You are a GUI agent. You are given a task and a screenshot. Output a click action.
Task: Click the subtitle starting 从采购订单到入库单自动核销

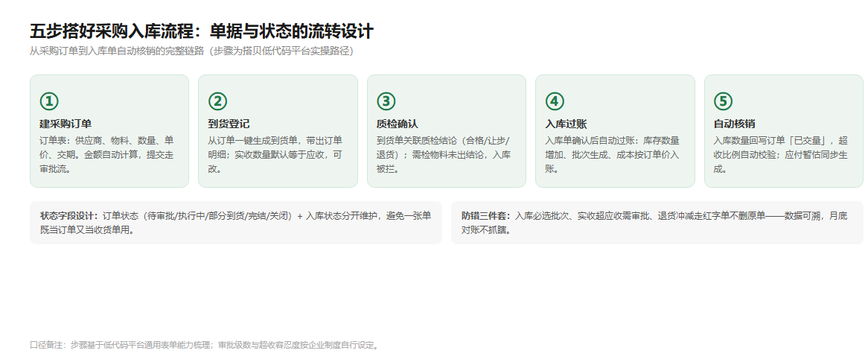pos(191,51)
